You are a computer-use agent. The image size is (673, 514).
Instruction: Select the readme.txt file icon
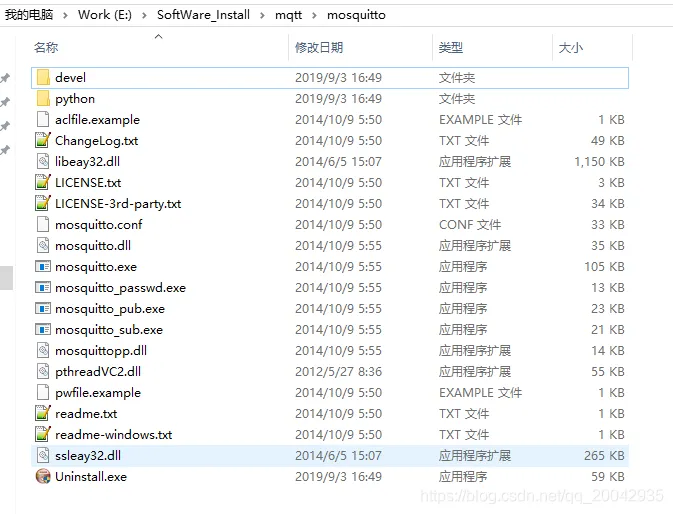tap(43, 414)
